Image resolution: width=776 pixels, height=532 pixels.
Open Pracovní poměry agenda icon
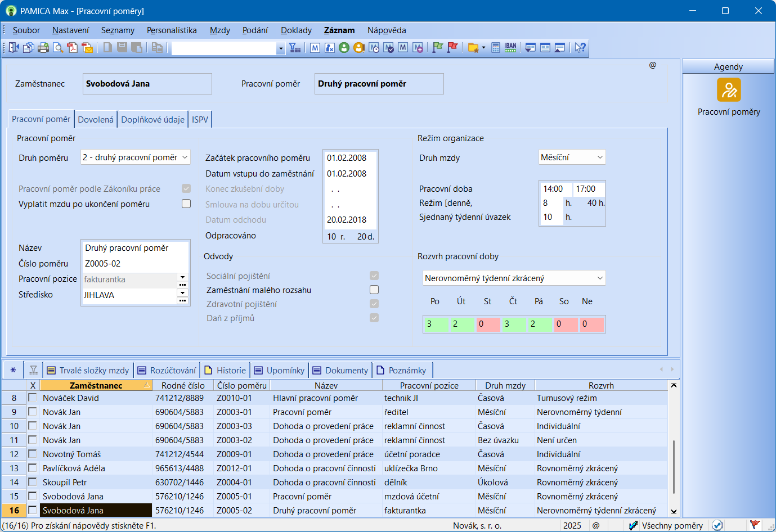[x=729, y=89]
